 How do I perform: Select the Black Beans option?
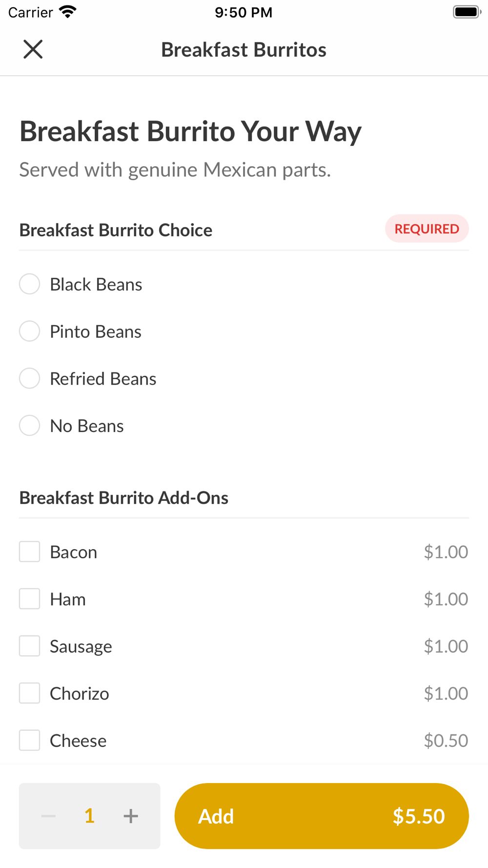pos(29,284)
